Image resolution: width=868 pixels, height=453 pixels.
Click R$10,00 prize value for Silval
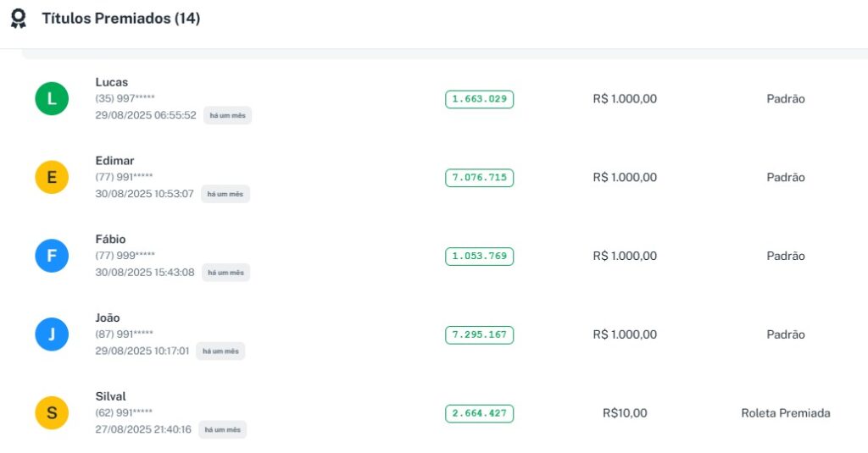[625, 413]
